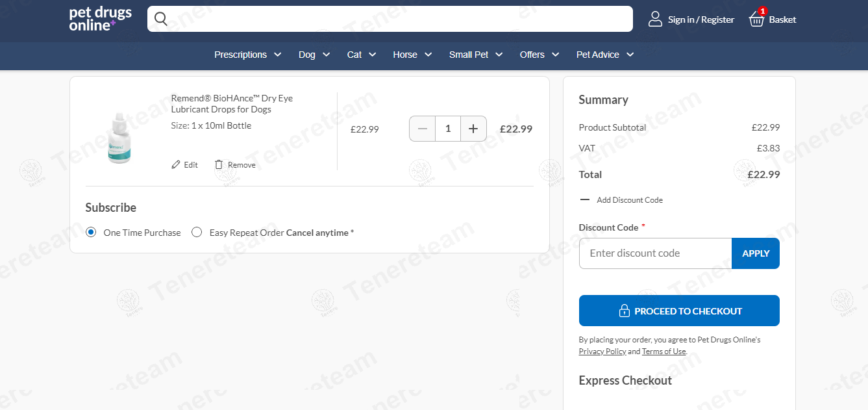Open the Privacy Policy link
The width and height of the screenshot is (868, 410).
coord(602,352)
